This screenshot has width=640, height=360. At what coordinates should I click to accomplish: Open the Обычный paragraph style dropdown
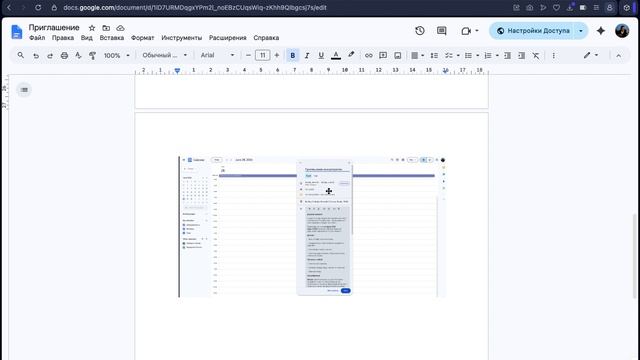[164, 55]
